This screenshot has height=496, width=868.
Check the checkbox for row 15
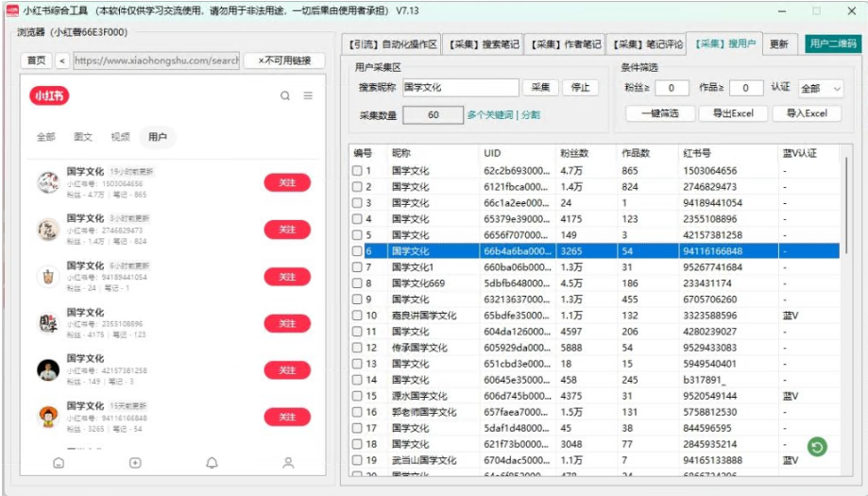pyautogui.click(x=357, y=397)
